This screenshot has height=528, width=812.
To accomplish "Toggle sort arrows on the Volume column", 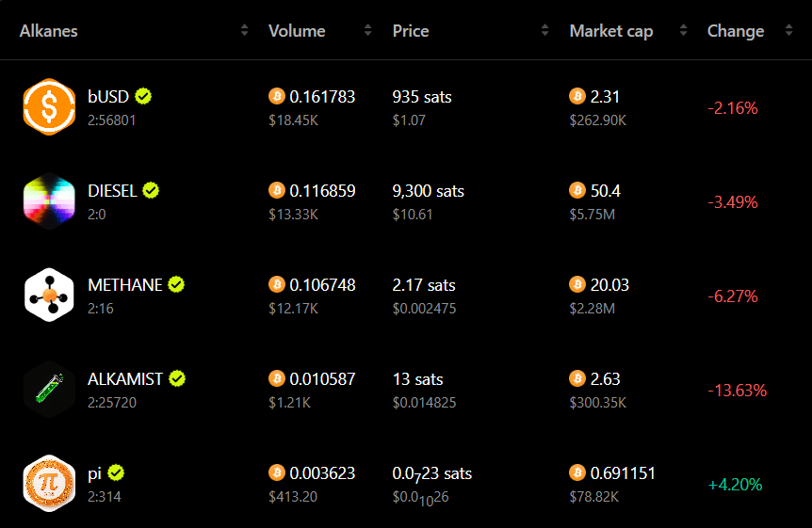I will tap(367, 30).
